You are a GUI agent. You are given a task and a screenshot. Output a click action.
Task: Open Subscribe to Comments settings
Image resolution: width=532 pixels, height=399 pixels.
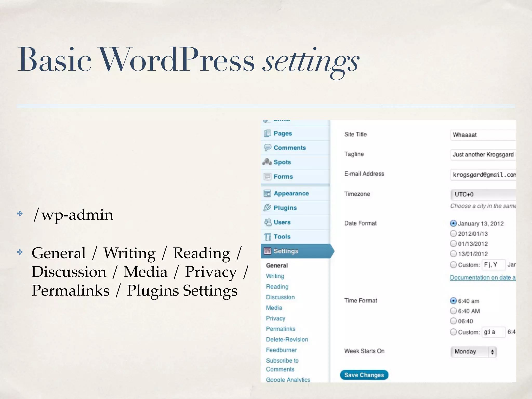pyautogui.click(x=282, y=365)
